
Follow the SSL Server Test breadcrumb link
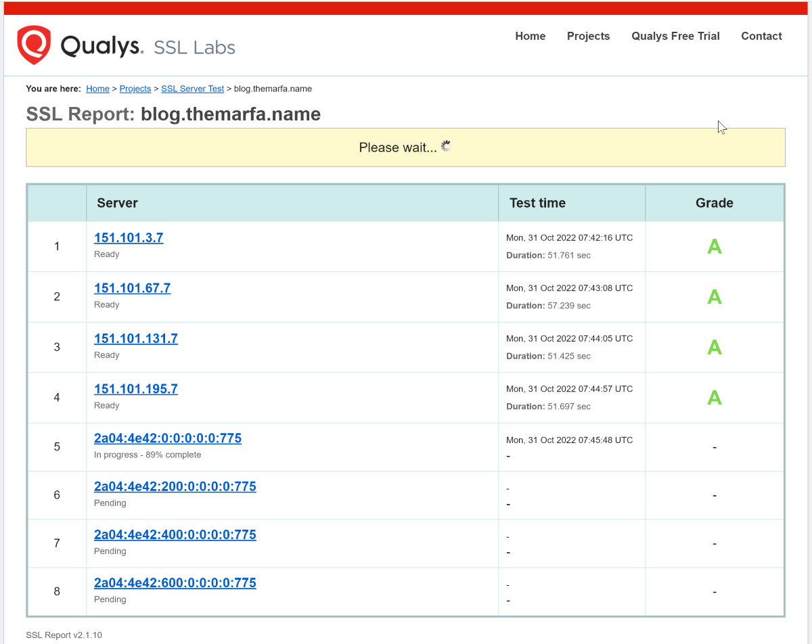(x=192, y=89)
